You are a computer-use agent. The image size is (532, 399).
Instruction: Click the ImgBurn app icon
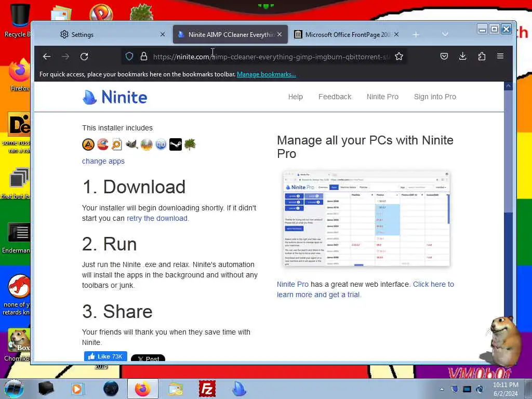(x=147, y=144)
